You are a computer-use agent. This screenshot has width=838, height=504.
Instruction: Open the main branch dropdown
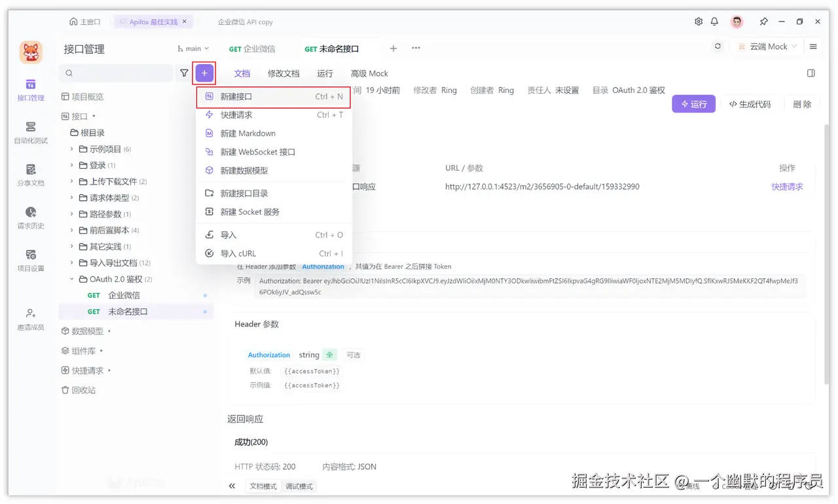pos(193,48)
